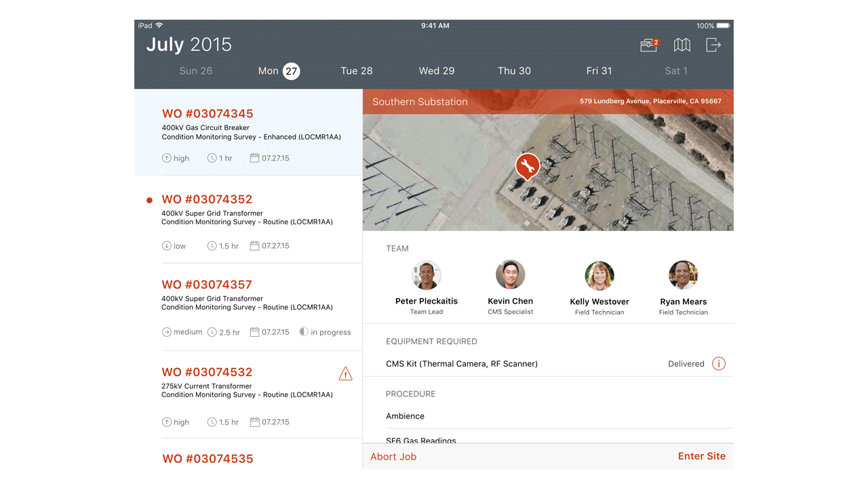This screenshot has height=488, width=868.
Task: Click the calendar icon on WO #03074345
Action: click(x=254, y=158)
